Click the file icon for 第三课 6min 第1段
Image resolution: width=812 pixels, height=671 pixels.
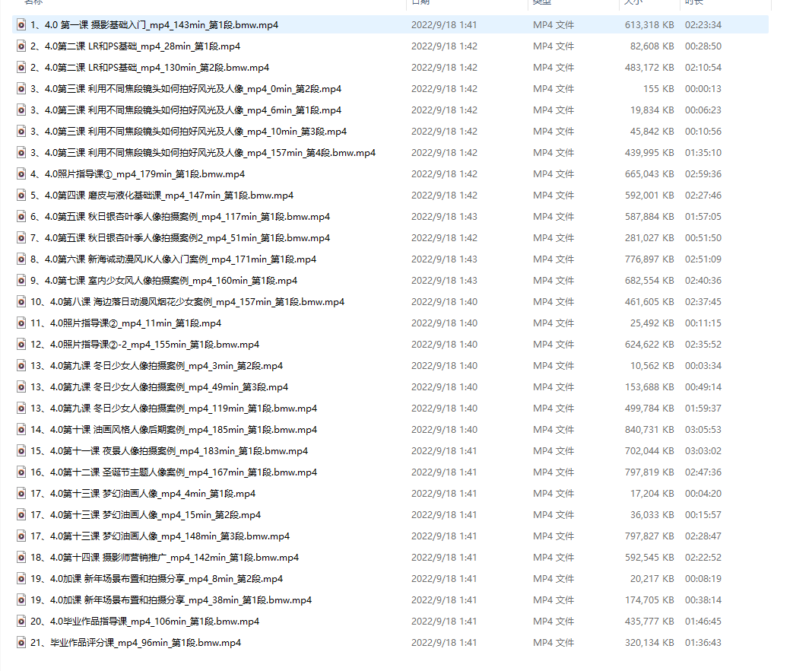21,110
